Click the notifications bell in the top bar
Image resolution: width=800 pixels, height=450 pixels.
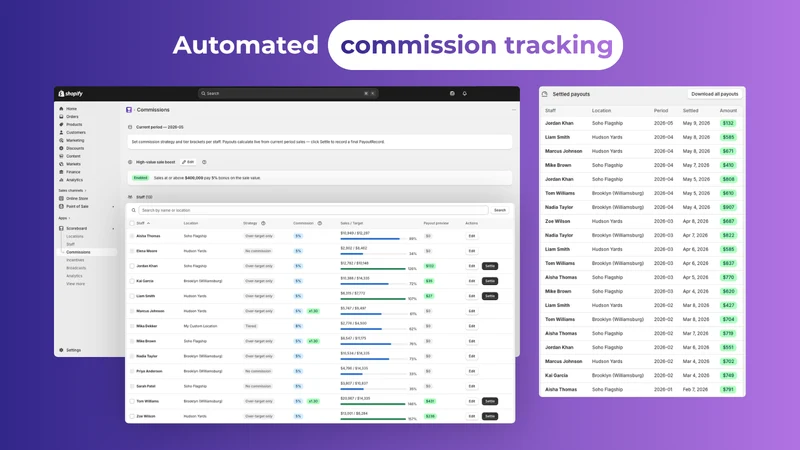coord(464,93)
